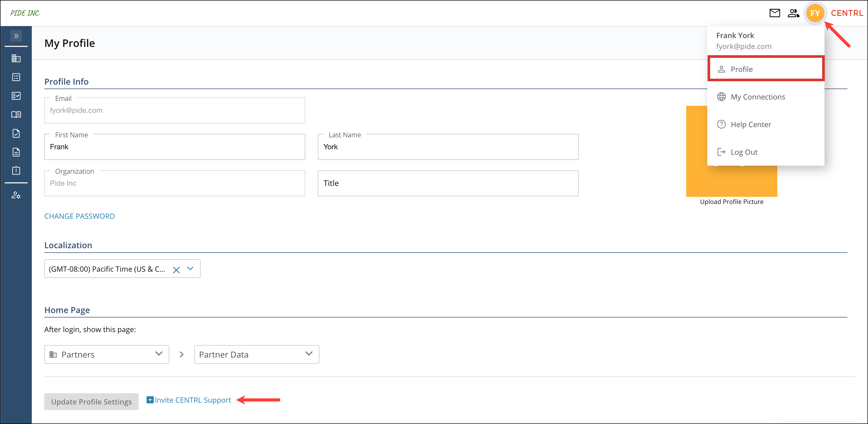This screenshot has height=424, width=868.
Task: Open the contacts people icon in header
Action: tap(793, 13)
